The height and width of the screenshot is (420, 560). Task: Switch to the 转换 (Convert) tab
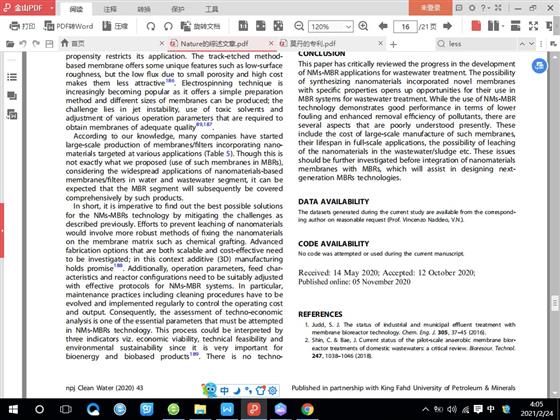coord(144,9)
